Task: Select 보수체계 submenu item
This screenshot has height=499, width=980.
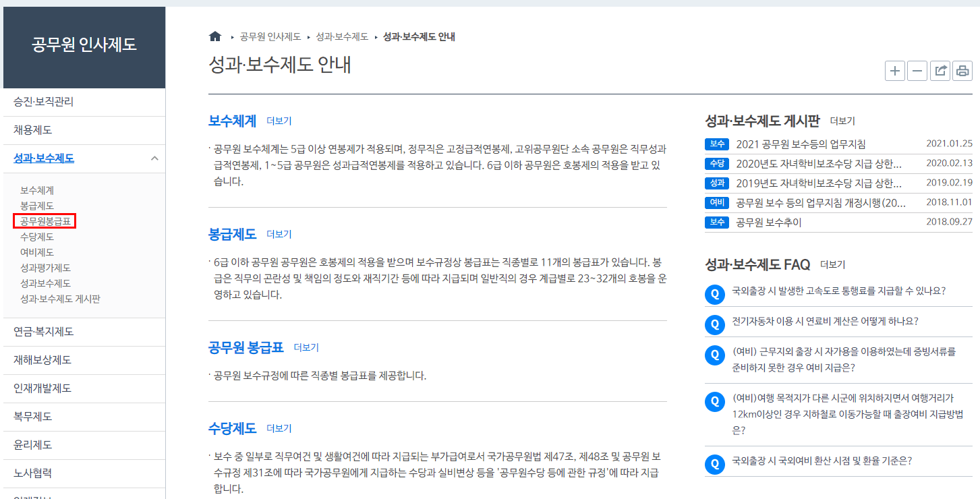Action: pos(37,190)
